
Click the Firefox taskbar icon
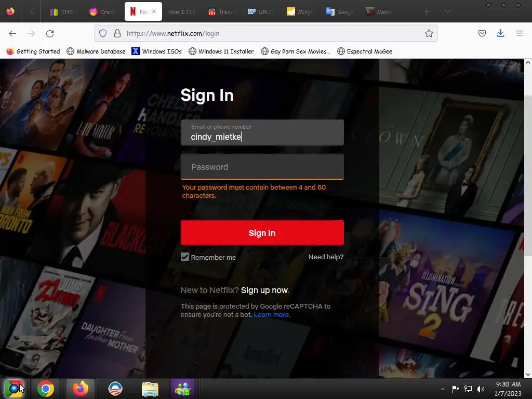coord(81,389)
